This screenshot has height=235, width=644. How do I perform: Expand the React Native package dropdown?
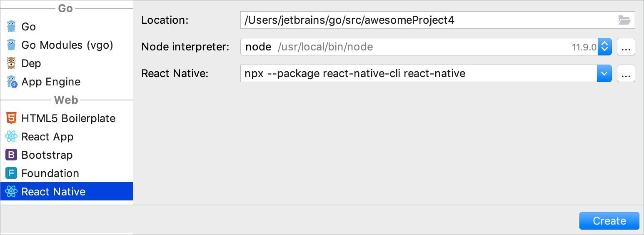(604, 74)
